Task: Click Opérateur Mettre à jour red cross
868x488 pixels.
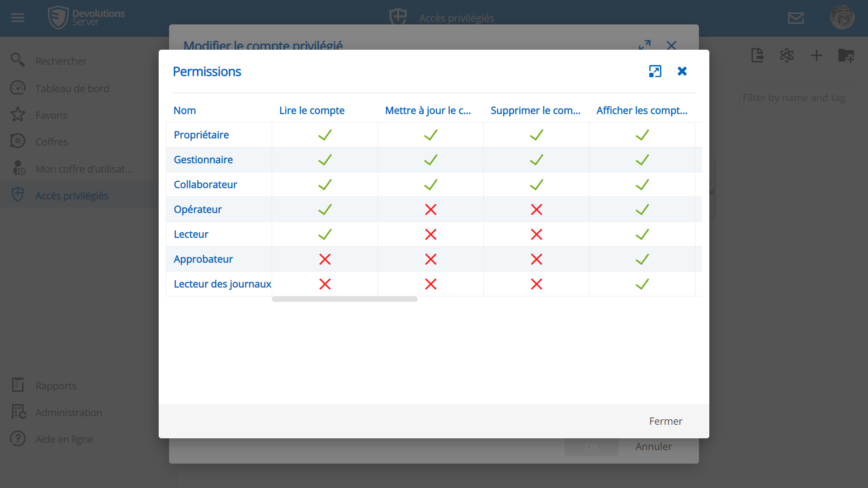Action: click(x=430, y=210)
